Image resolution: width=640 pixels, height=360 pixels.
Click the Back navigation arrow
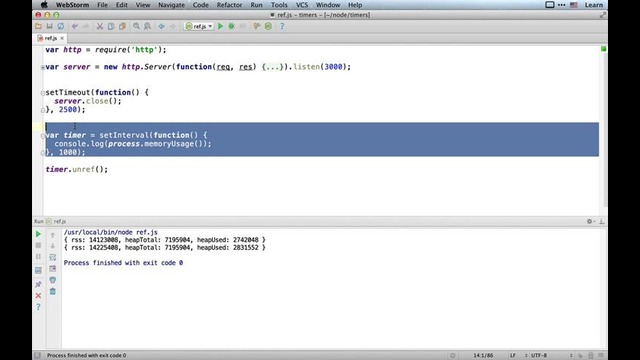162,26
